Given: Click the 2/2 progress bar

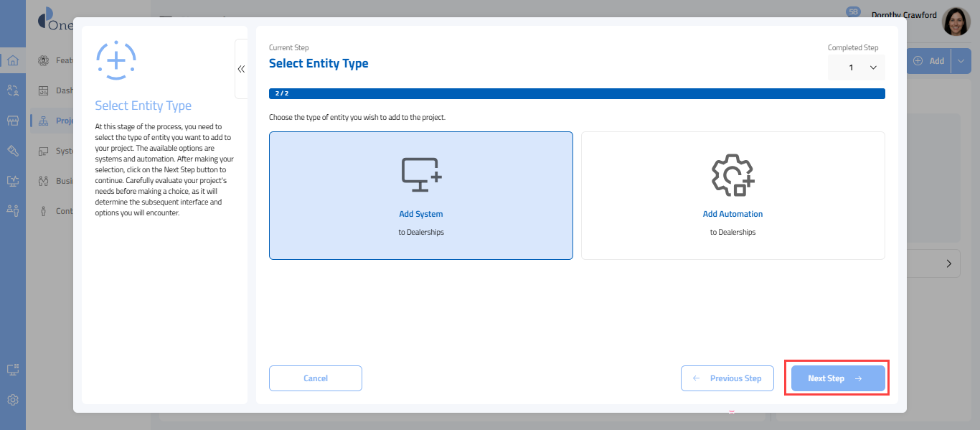Looking at the screenshot, I should tap(577, 93).
